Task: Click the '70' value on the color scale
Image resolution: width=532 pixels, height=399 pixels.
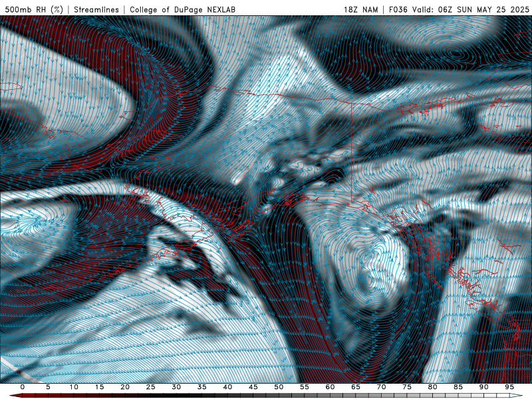Action: [x=381, y=387]
